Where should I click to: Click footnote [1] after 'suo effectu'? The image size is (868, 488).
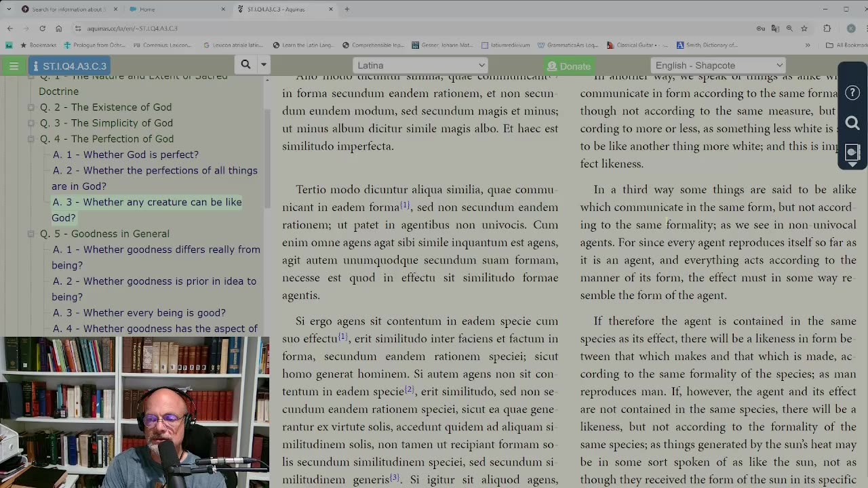tap(342, 336)
